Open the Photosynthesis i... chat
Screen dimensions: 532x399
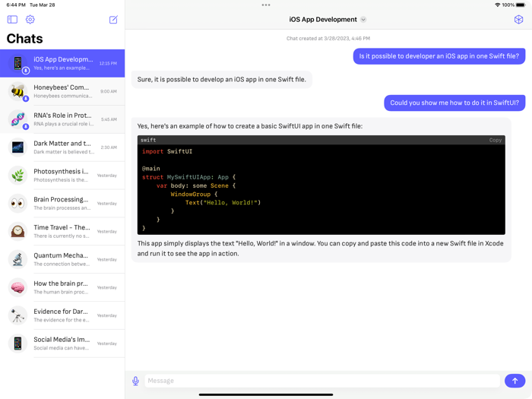(62, 176)
